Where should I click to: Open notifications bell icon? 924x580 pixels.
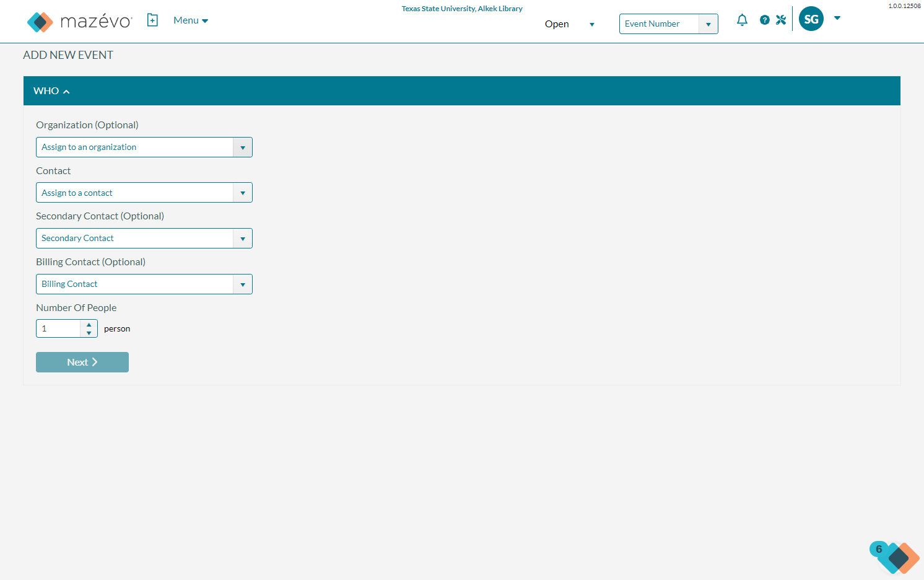point(742,20)
